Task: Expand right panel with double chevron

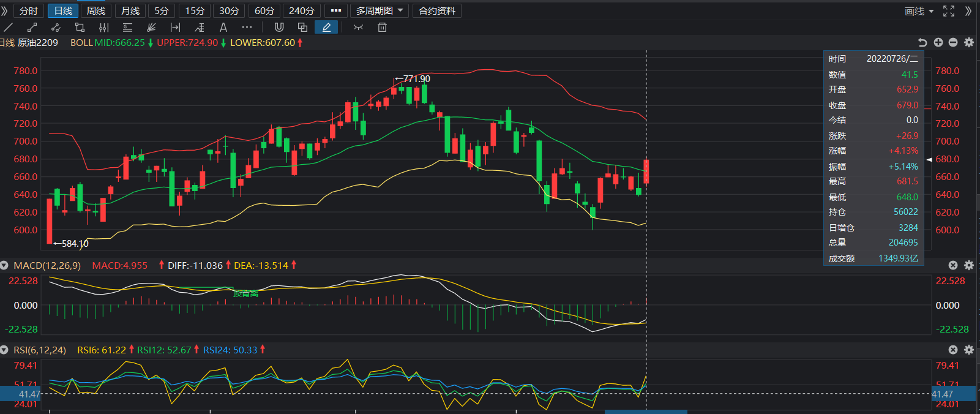Action: [x=968, y=11]
